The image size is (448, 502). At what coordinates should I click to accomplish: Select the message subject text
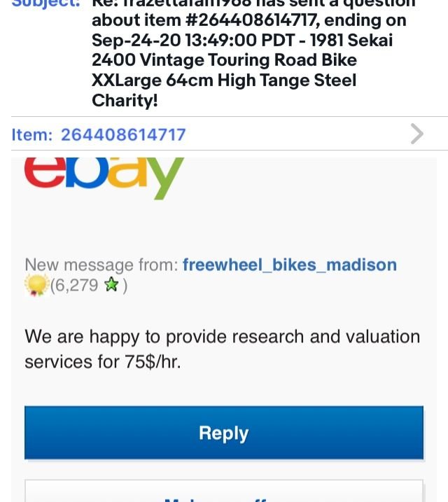click(253, 53)
